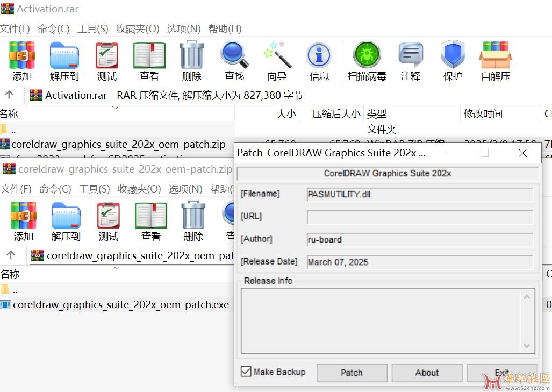
Task: Select coreldraw_graphics_suite_202x_oem-patch.zip file row
Action: (117, 145)
